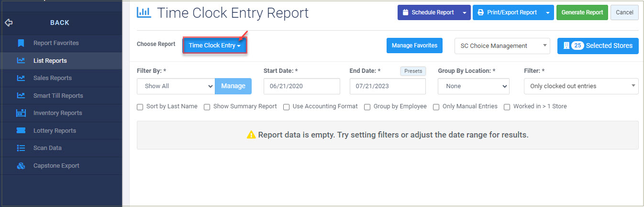
Task: Click the Smart Till Reports chart icon
Action: click(x=21, y=95)
